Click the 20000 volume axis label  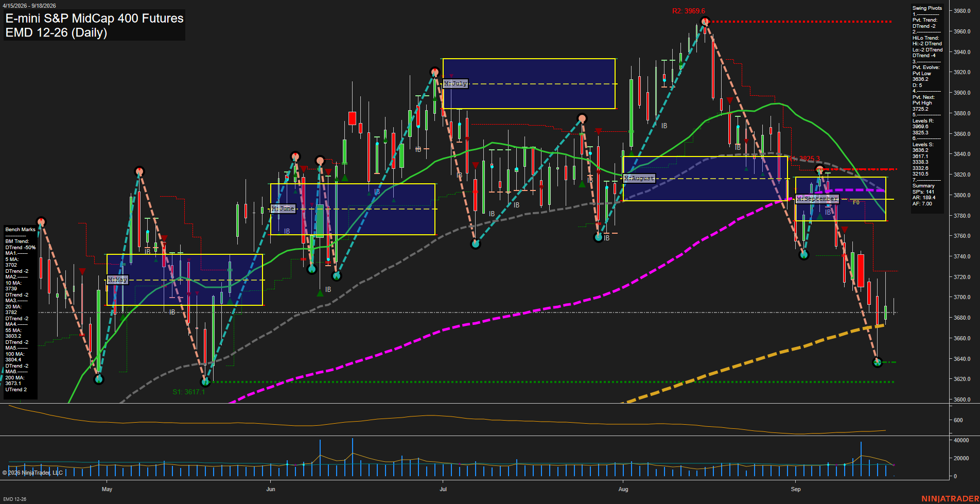coord(961,458)
